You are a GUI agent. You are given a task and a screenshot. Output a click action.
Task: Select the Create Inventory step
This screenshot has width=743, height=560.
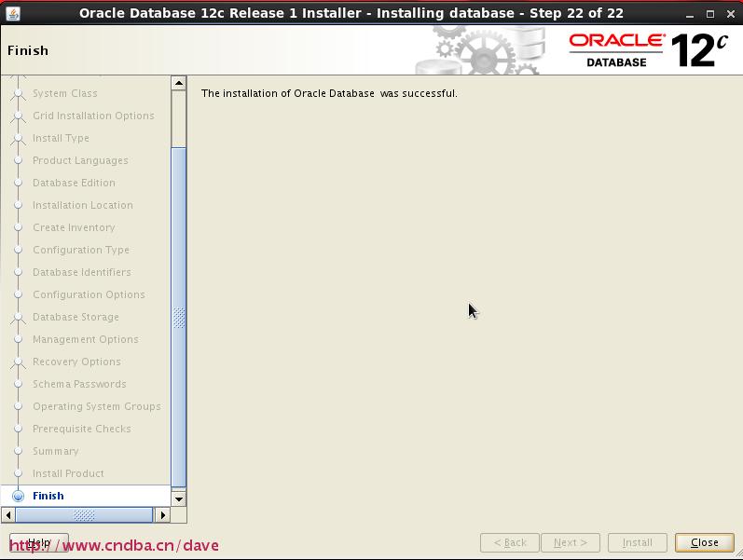pyautogui.click(x=74, y=227)
